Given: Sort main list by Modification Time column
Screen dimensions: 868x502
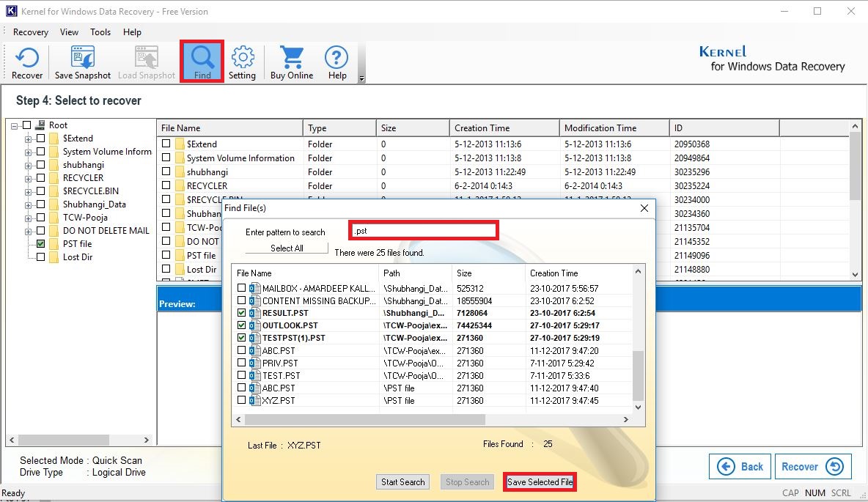Looking at the screenshot, I should (x=614, y=128).
